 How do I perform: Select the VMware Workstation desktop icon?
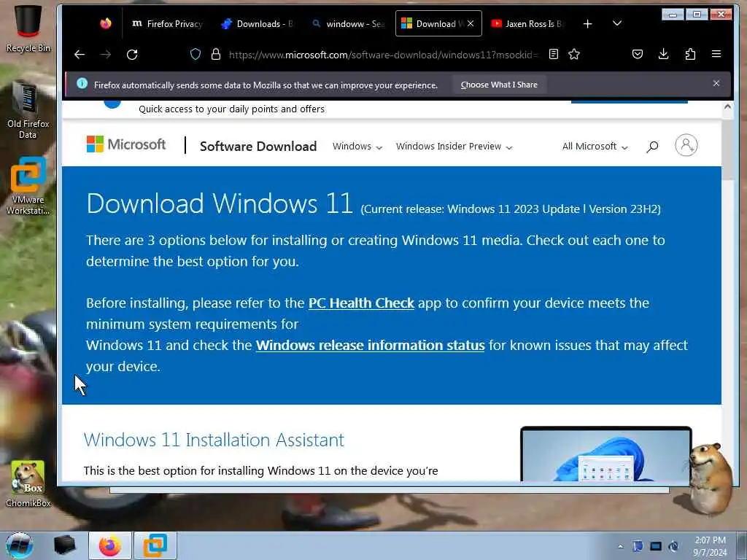click(x=28, y=186)
